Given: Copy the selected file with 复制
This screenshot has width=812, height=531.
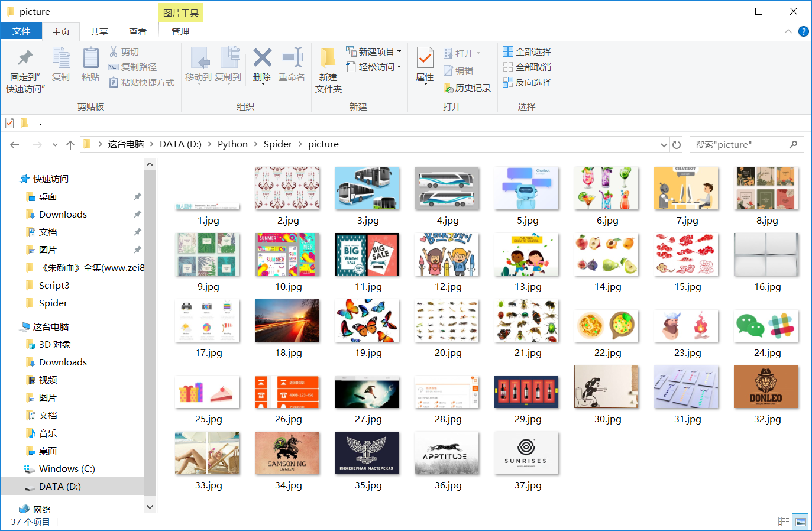Looking at the screenshot, I should pyautogui.click(x=61, y=65).
